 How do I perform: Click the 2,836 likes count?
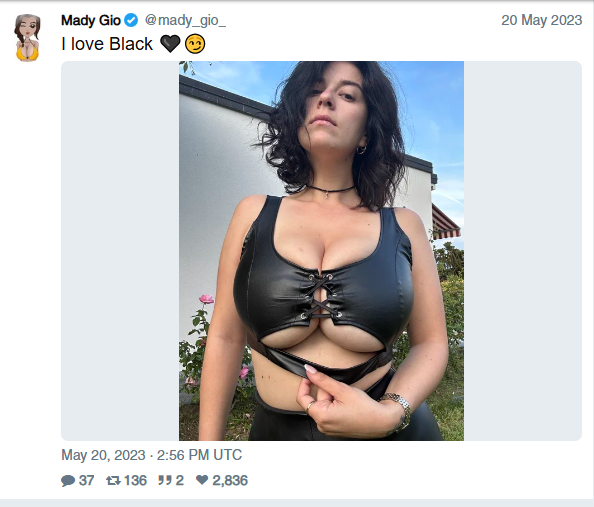pyautogui.click(x=230, y=480)
